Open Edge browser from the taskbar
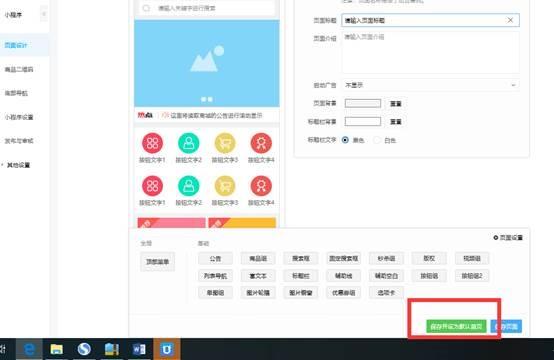554x360 pixels. [x=29, y=349]
